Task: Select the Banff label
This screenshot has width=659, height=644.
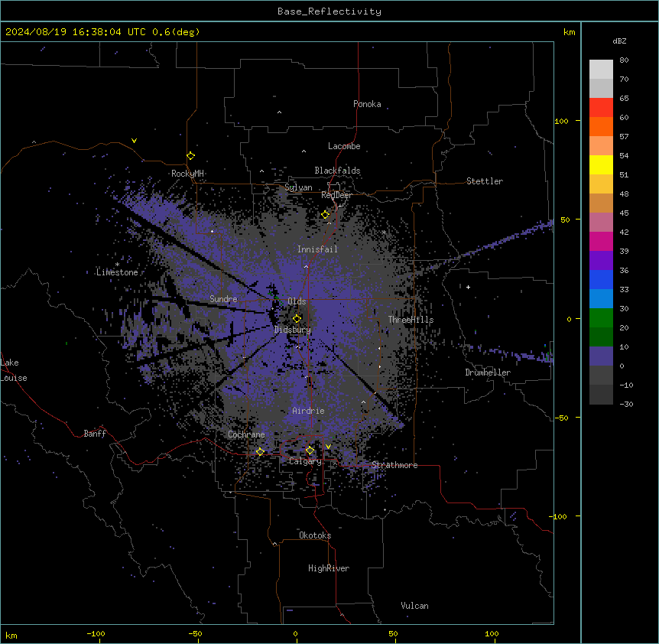Action: pos(95,434)
